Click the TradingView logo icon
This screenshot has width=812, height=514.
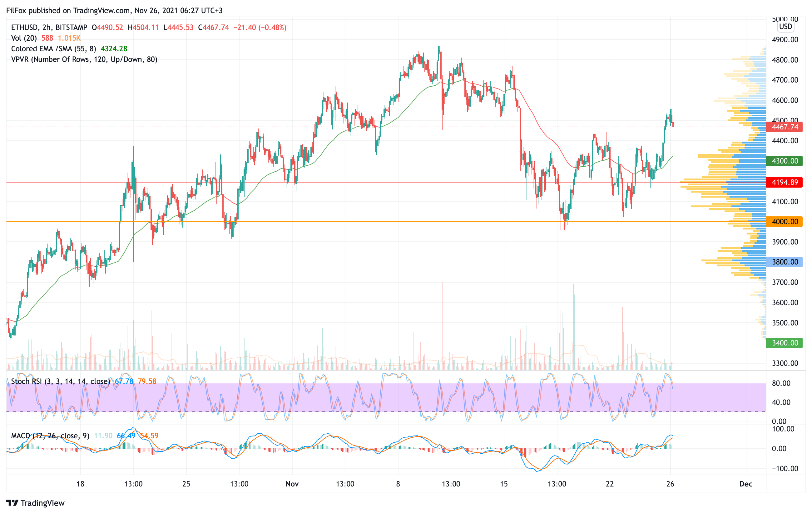[x=12, y=503]
